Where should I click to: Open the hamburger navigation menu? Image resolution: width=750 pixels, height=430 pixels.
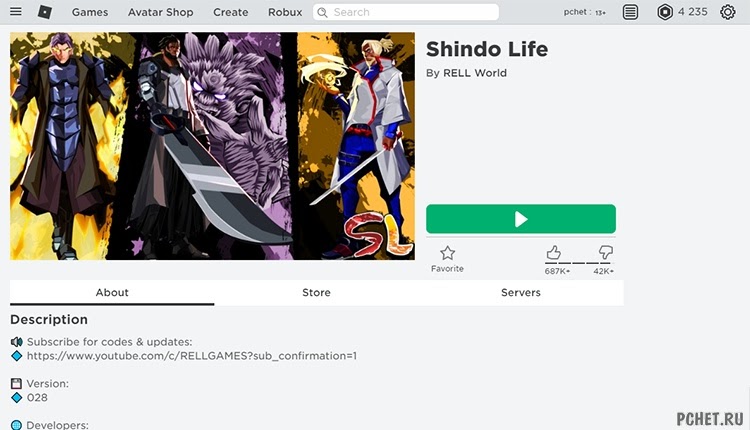click(x=16, y=11)
